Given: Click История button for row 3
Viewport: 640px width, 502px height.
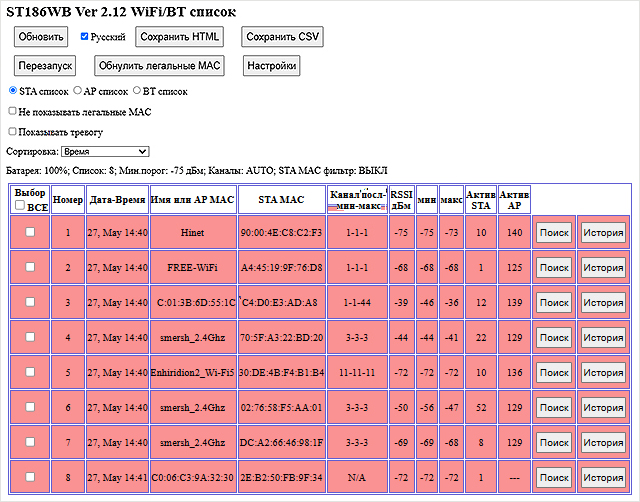Looking at the screenshot, I should coord(603,303).
